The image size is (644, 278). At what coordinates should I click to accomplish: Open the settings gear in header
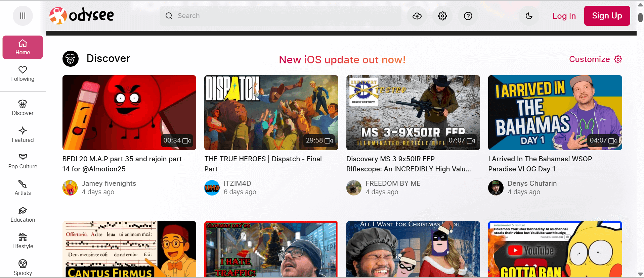coord(442,16)
